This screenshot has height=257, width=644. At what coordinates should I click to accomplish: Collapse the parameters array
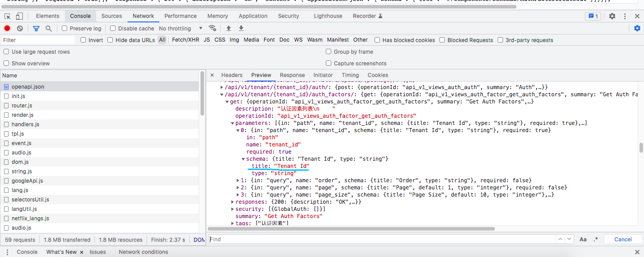click(233, 123)
